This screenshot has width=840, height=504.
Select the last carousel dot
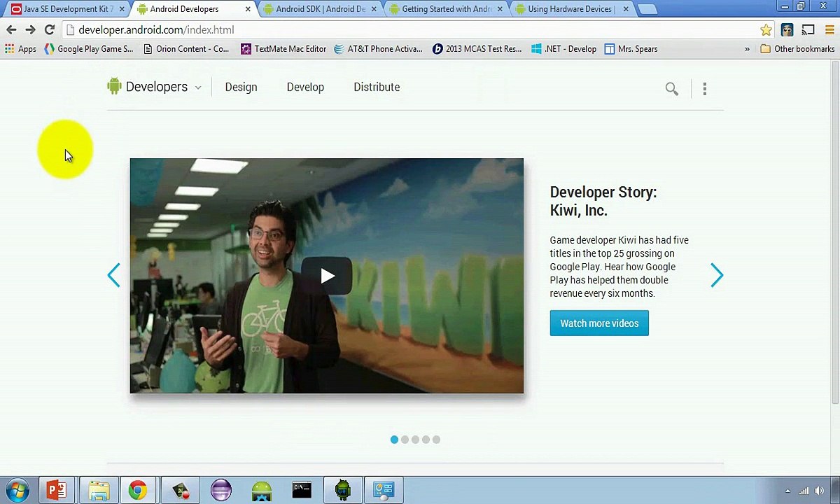(x=436, y=440)
